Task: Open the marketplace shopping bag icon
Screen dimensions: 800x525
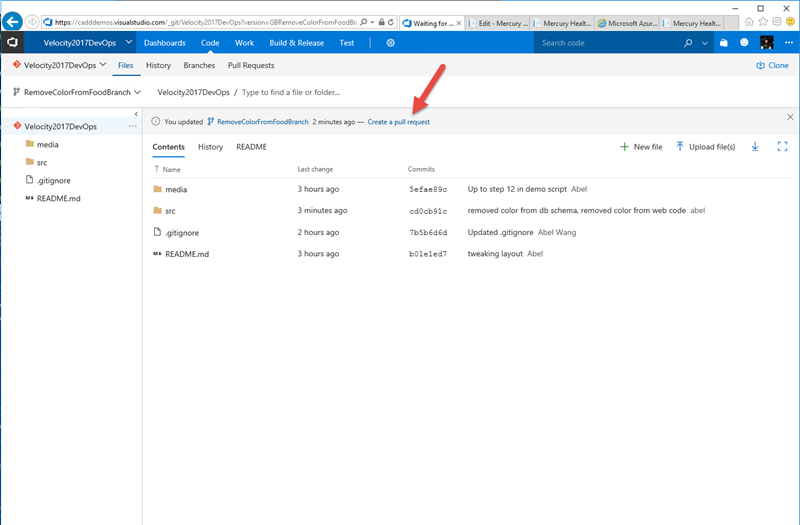Action: pyautogui.click(x=723, y=43)
